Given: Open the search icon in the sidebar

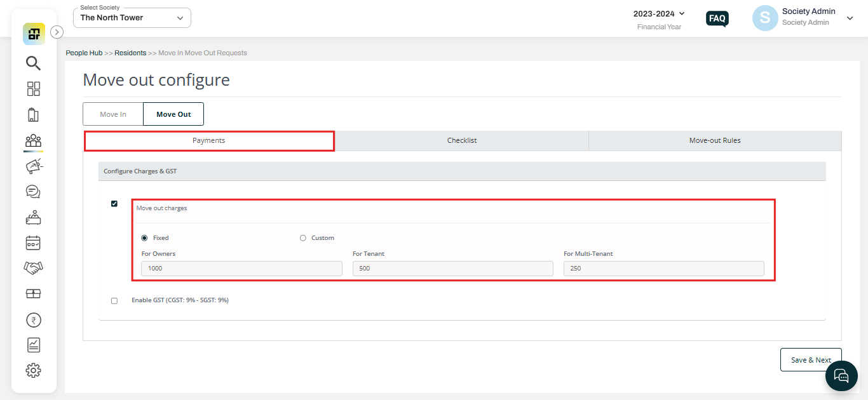Looking at the screenshot, I should pyautogui.click(x=34, y=63).
